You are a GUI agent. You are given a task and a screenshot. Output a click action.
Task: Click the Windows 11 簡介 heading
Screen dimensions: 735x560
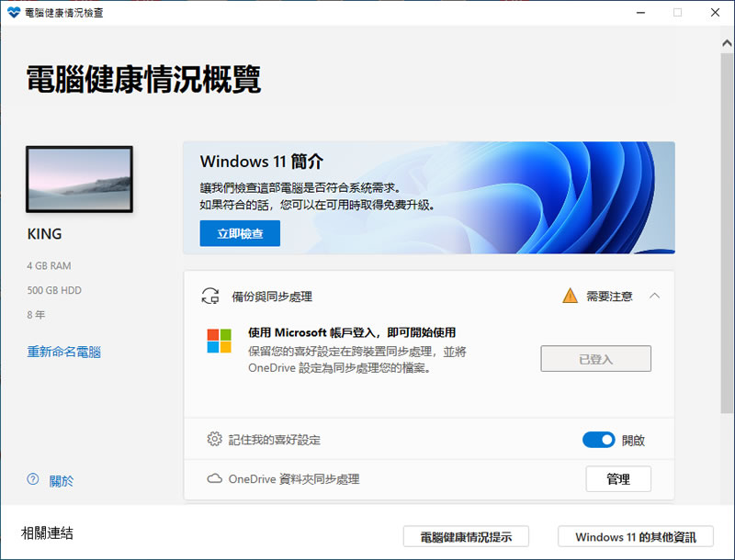point(262,162)
